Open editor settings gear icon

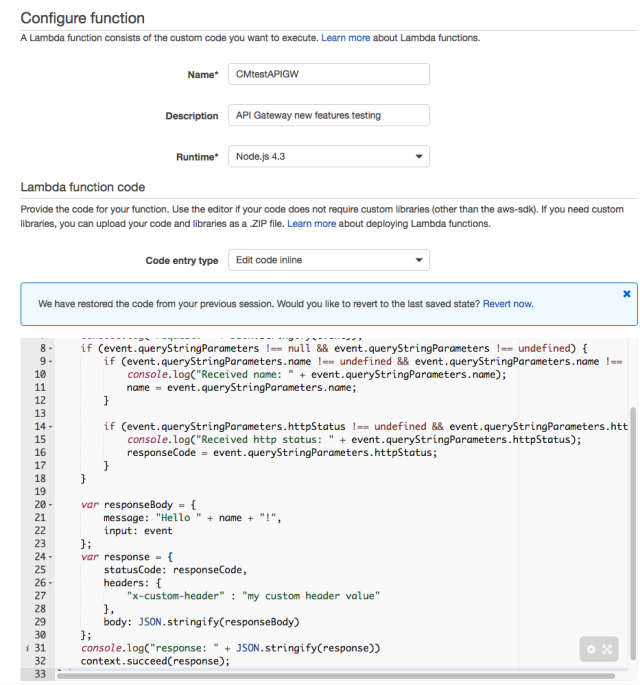591,649
